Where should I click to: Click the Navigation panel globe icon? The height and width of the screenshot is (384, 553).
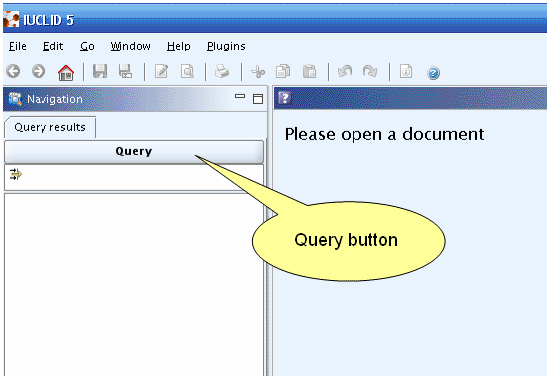click(x=15, y=99)
